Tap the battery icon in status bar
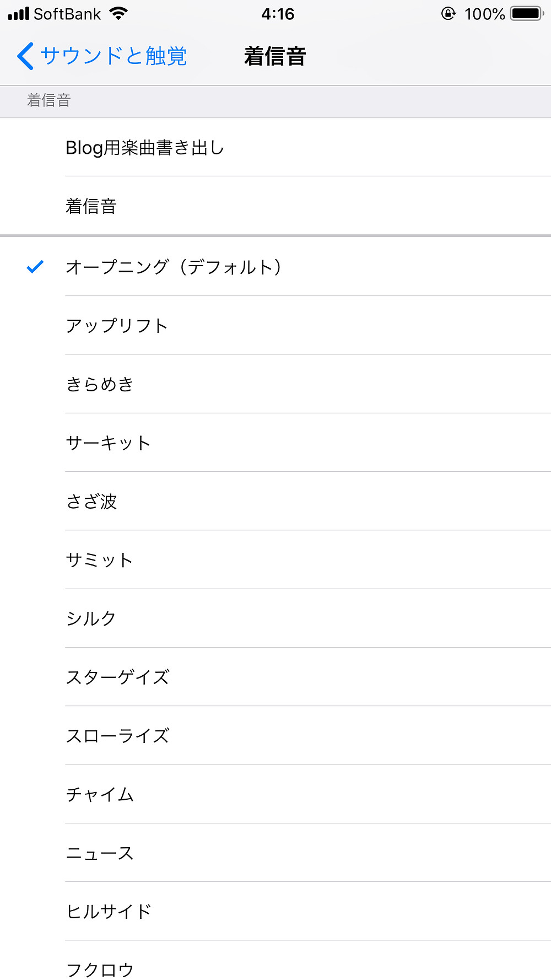551x980 pixels. click(527, 13)
